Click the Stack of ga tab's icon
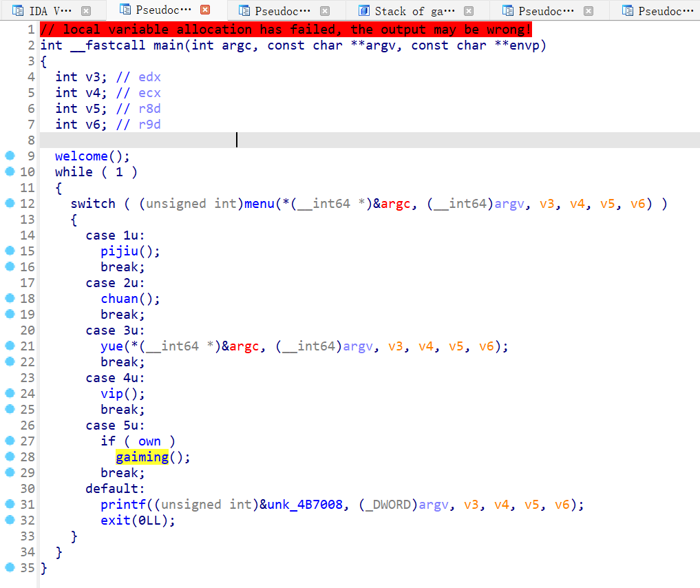 point(363,10)
